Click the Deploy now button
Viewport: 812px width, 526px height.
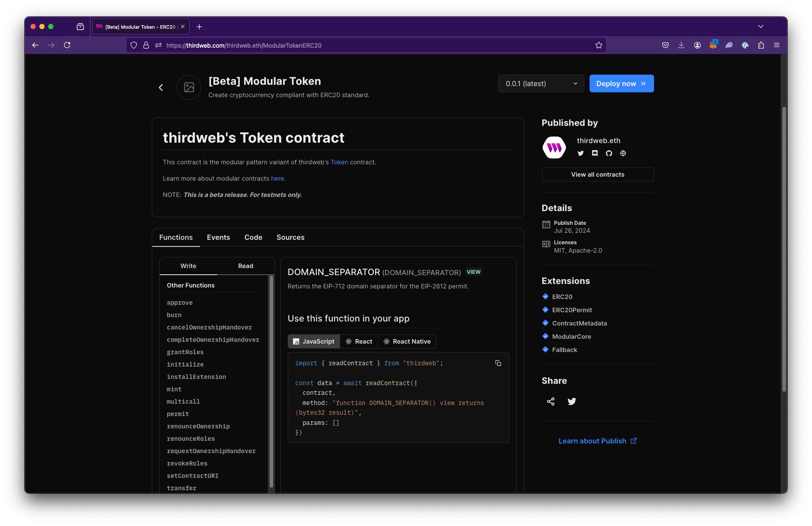click(621, 83)
